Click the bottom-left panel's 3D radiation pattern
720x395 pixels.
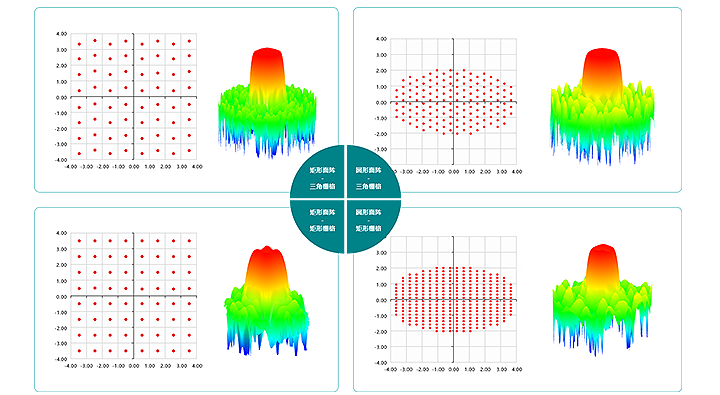(267, 301)
